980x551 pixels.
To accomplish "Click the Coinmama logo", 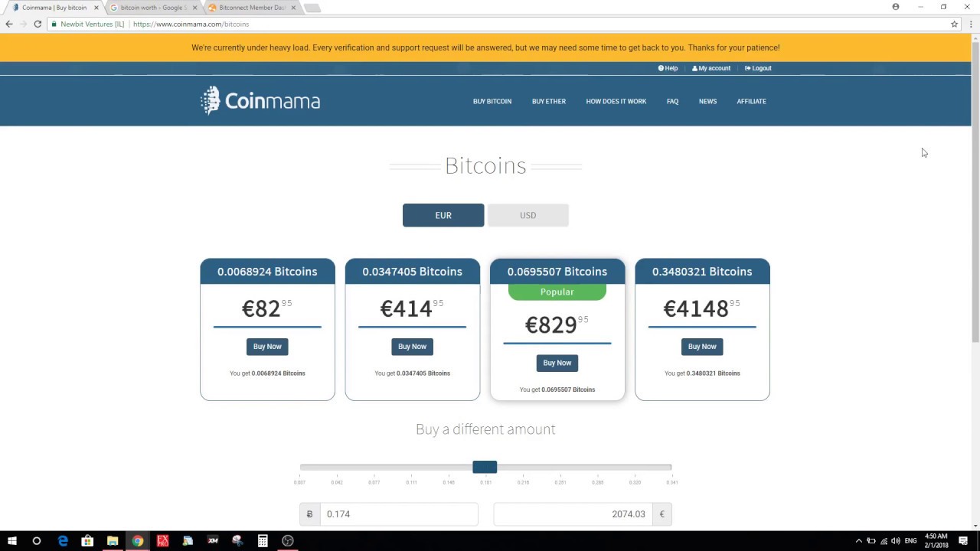I will pos(260,100).
